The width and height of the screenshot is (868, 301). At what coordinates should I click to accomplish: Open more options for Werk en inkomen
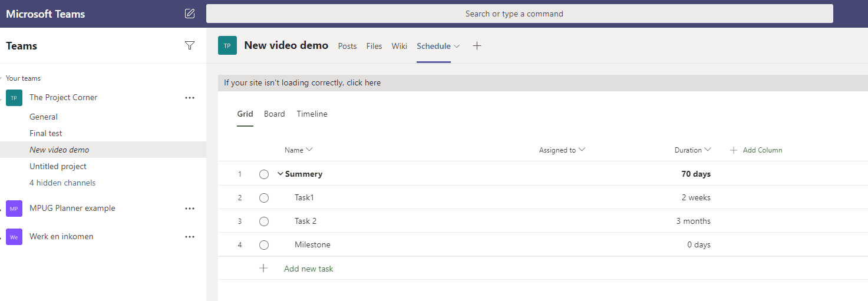point(190,237)
